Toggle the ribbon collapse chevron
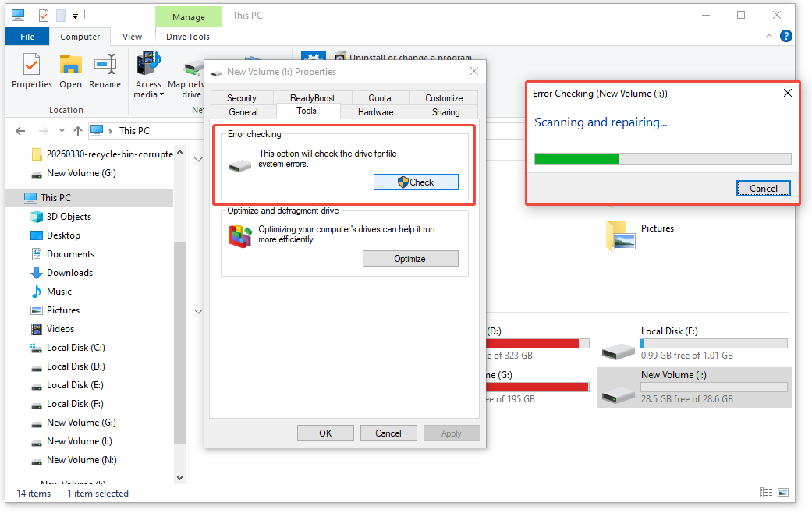 768,36
